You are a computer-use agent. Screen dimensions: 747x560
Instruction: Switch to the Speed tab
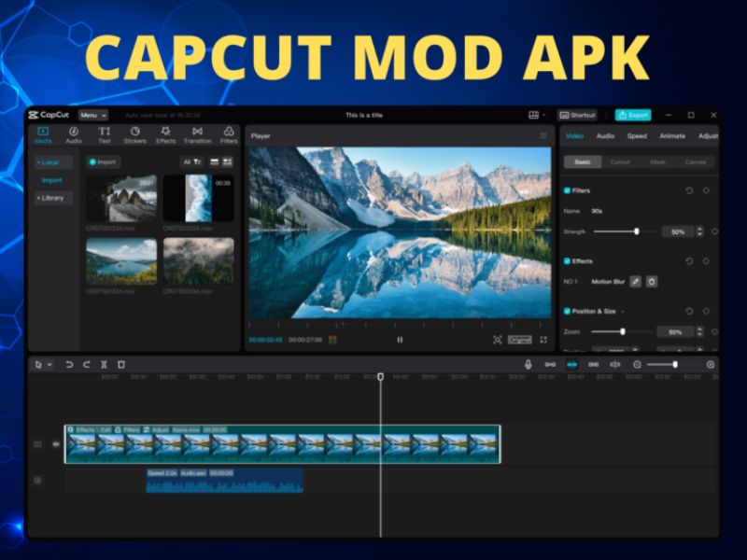[637, 135]
